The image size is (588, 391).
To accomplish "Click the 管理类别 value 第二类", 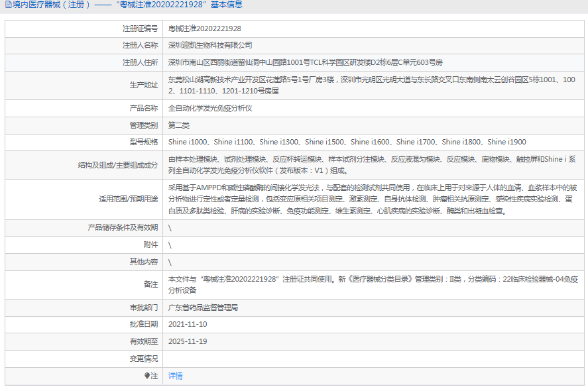I will point(181,125).
